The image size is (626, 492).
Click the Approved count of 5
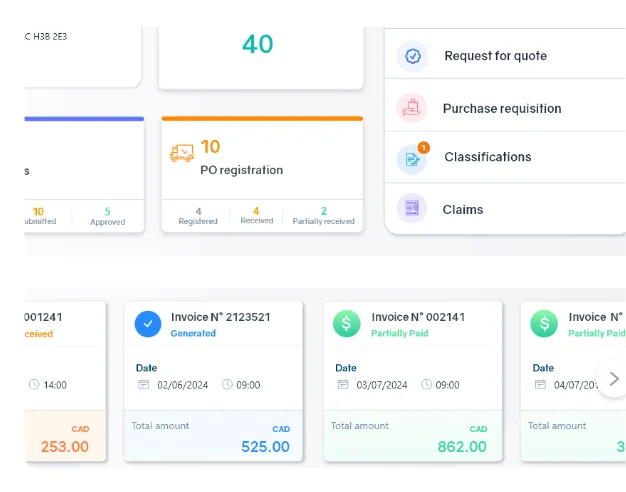pyautogui.click(x=108, y=216)
